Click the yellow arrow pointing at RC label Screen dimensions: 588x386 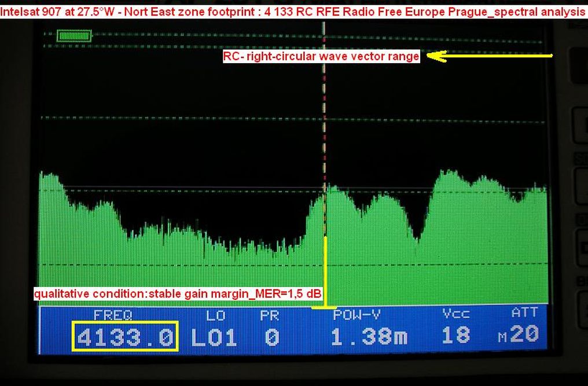pyautogui.click(x=491, y=56)
